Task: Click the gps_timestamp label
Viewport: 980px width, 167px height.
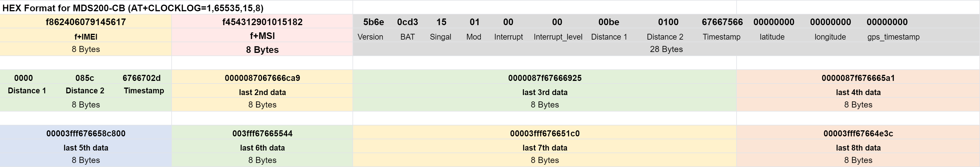Action: click(893, 37)
